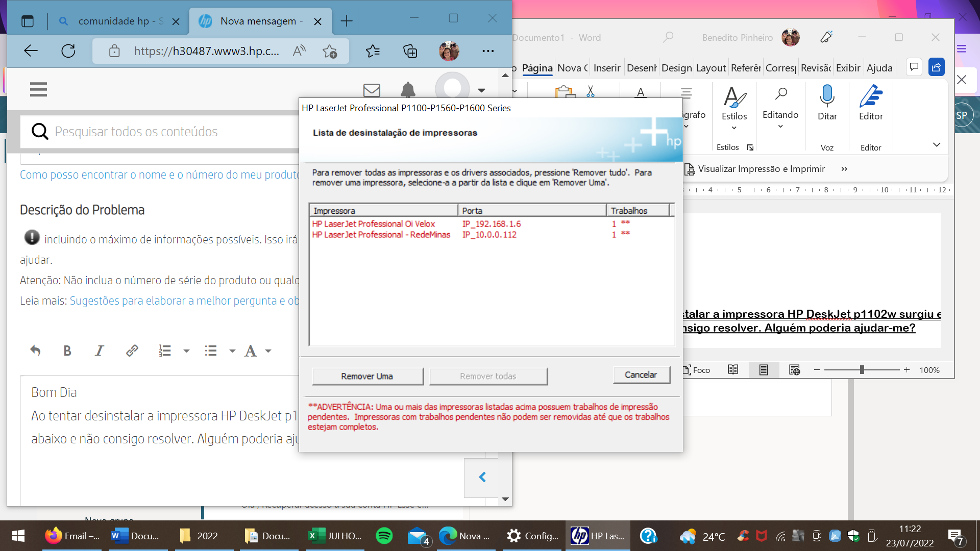Open Estilos gallery in Word
This screenshot has width=980, height=551.
tap(734, 108)
